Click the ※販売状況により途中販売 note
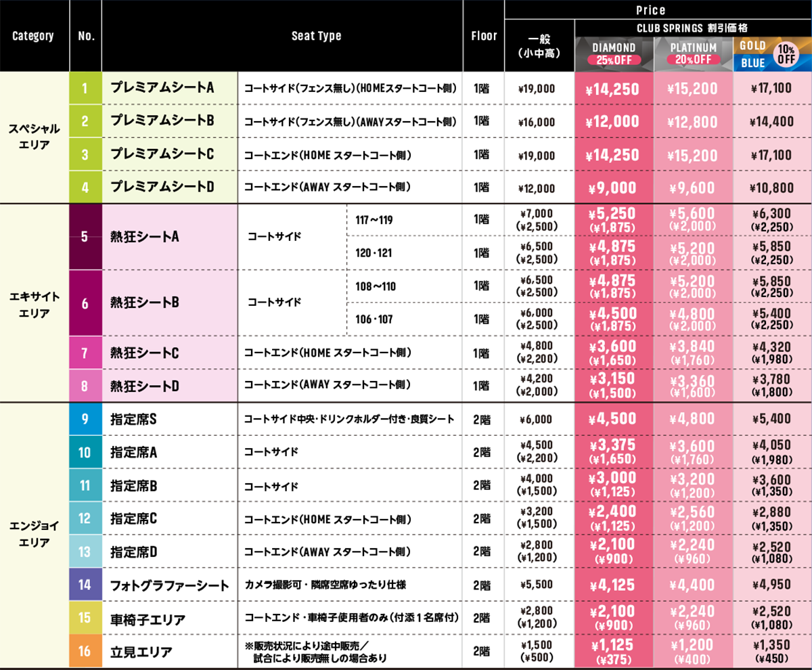The height and width of the screenshot is (670, 812). [315, 651]
